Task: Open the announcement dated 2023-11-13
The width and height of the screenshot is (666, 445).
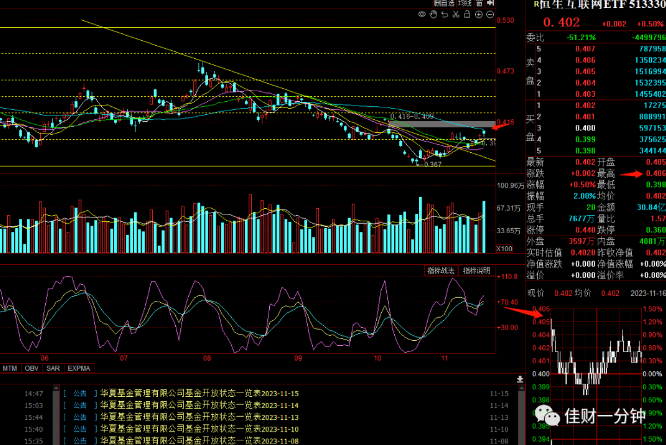Action: [200, 417]
